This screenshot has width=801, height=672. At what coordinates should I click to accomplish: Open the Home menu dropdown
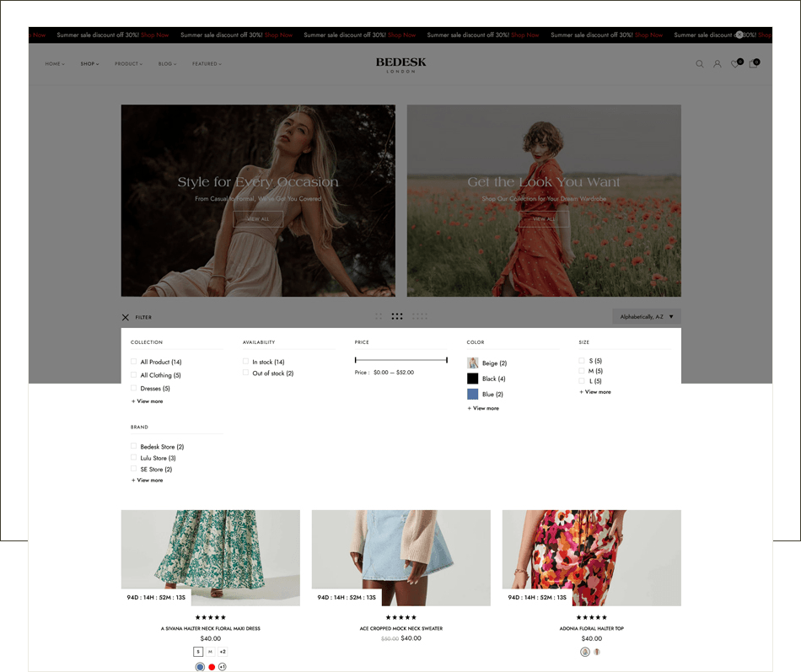[x=55, y=64]
